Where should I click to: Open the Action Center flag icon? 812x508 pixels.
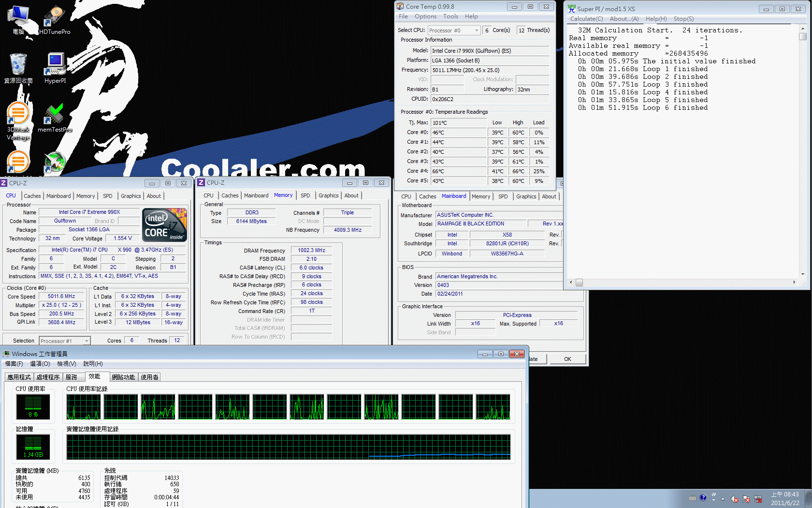click(x=746, y=499)
